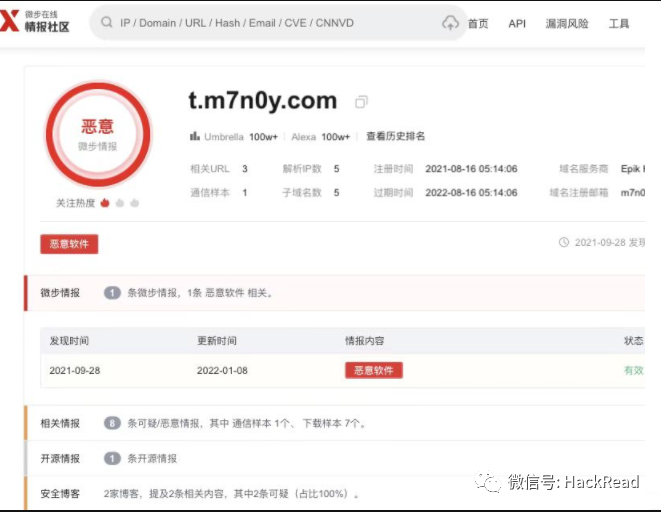
Task: Click the green 有效 status text
Action: click(x=634, y=370)
